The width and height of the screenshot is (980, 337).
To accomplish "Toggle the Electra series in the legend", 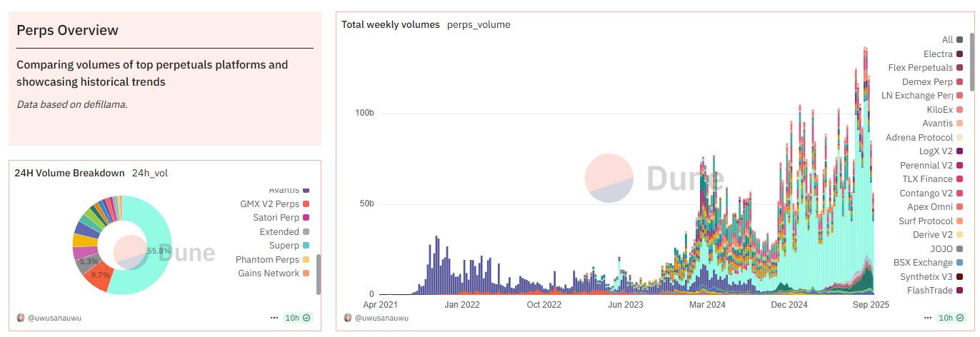I will 943,54.
